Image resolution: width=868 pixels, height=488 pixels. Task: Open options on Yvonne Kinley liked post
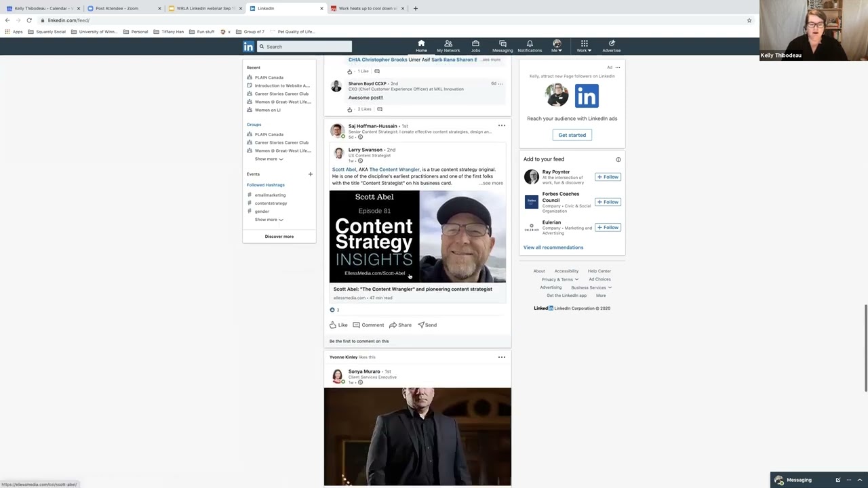[502, 357]
